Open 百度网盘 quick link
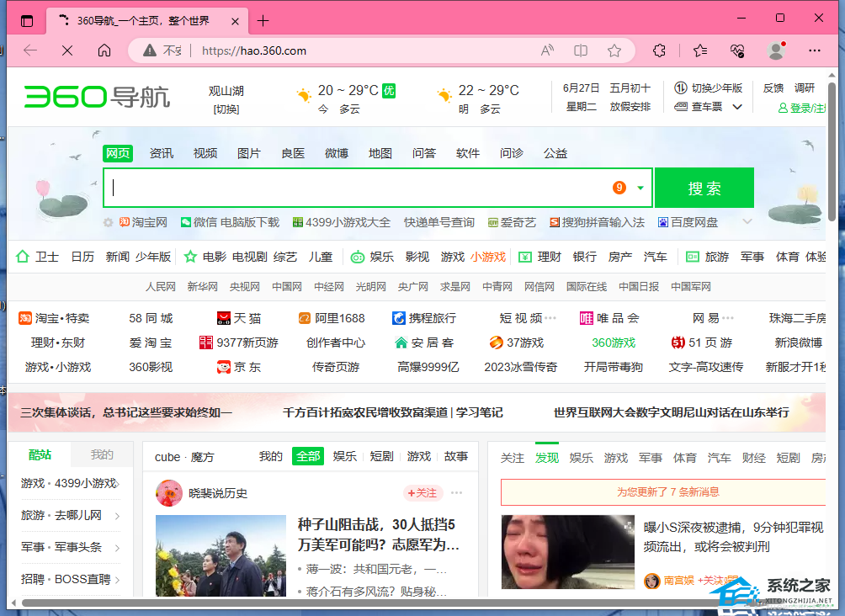Image resolution: width=845 pixels, height=616 pixels. (x=688, y=222)
